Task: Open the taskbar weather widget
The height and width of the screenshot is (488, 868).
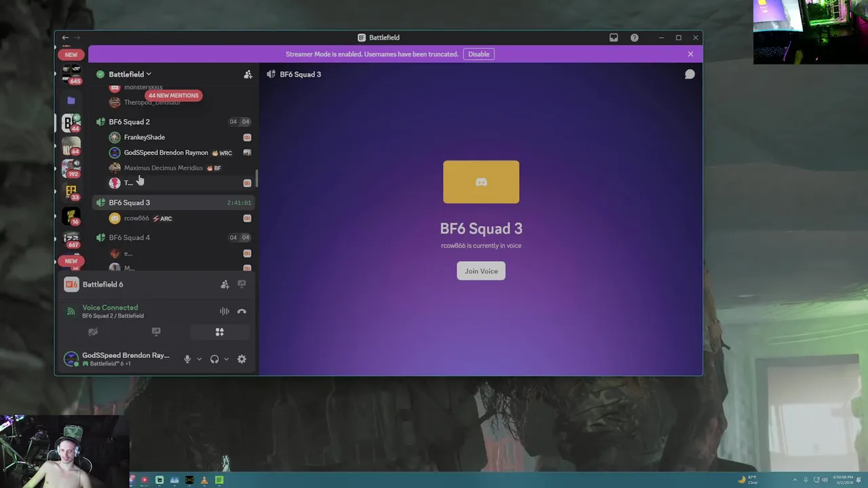Action: click(747, 480)
